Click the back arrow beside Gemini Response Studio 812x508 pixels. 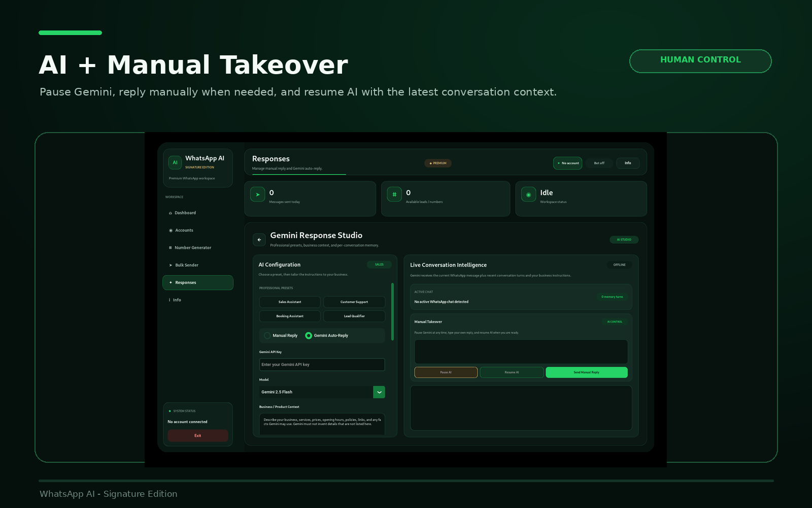click(x=259, y=240)
